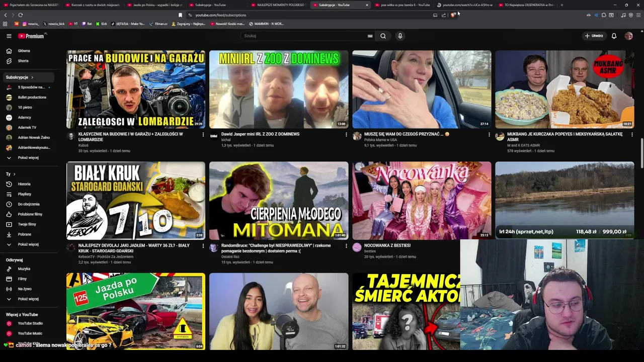Open options for MUKBANG Popeyes video

click(x=632, y=134)
